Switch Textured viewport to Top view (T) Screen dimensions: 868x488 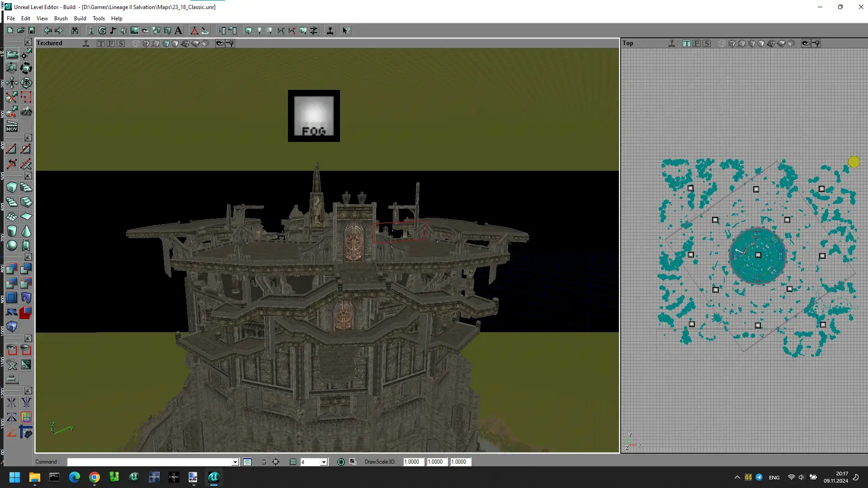pos(101,43)
